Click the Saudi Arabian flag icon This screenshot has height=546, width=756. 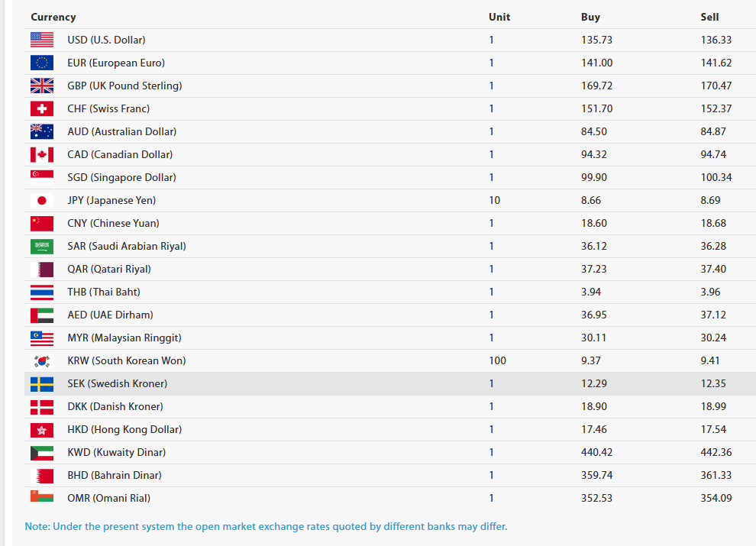click(x=42, y=246)
